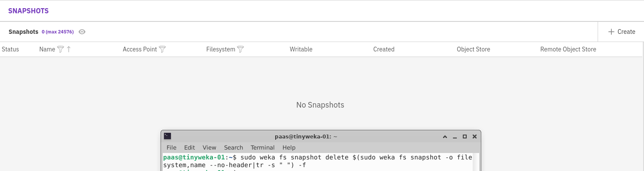
Task: Click the terminal's upward arrow title button
Action: (x=445, y=137)
